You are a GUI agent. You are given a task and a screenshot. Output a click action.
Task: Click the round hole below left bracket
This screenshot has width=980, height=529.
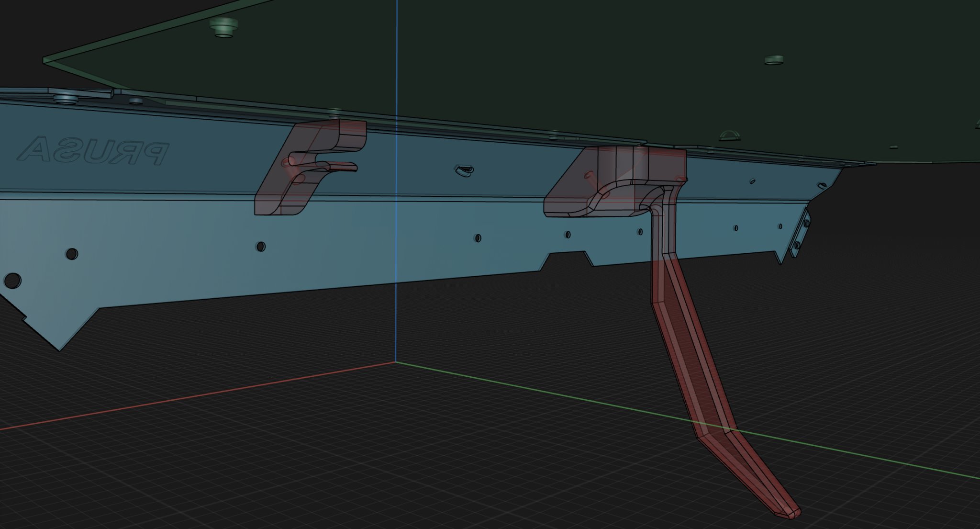pos(261,247)
